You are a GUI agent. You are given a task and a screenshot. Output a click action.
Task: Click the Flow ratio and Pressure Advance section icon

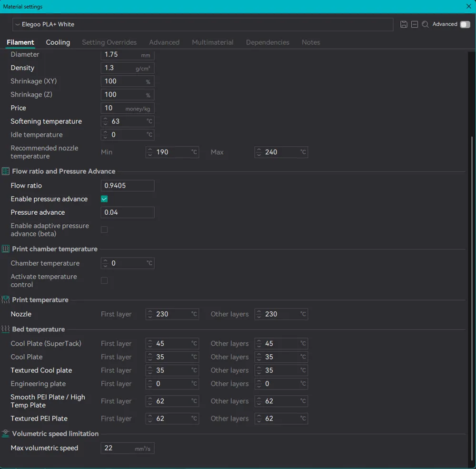pos(6,171)
